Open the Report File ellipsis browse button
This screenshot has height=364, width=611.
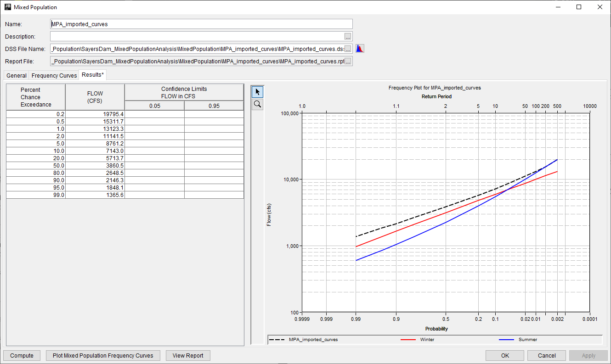click(x=348, y=61)
